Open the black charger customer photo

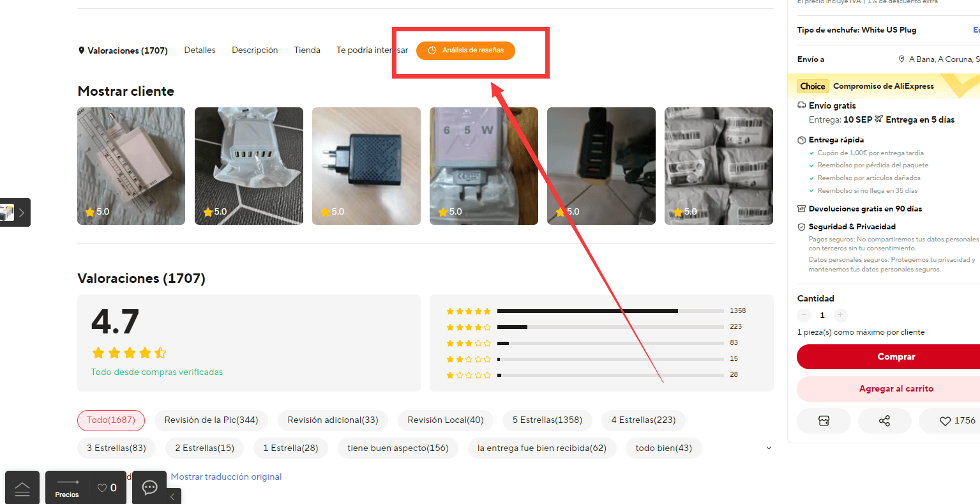[366, 166]
